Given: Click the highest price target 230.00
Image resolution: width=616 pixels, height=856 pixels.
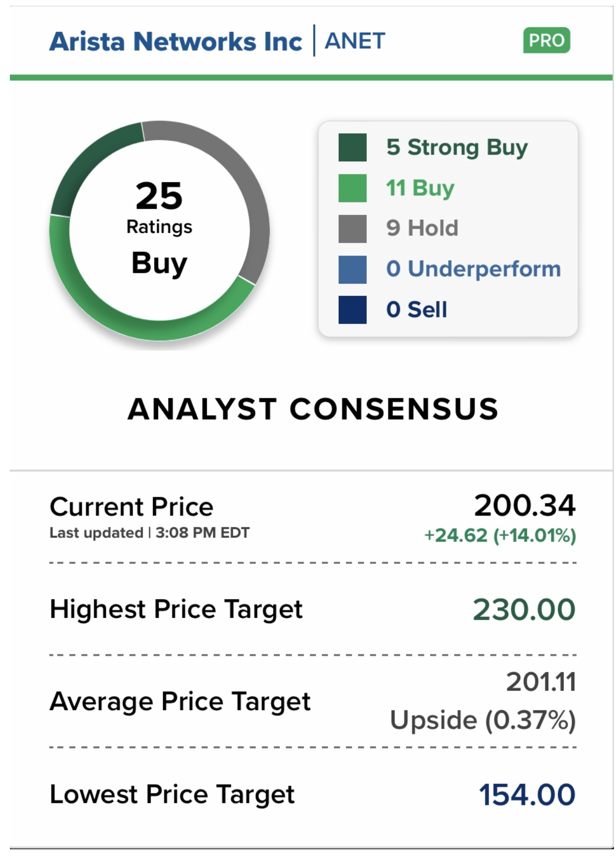Looking at the screenshot, I should [x=524, y=609].
